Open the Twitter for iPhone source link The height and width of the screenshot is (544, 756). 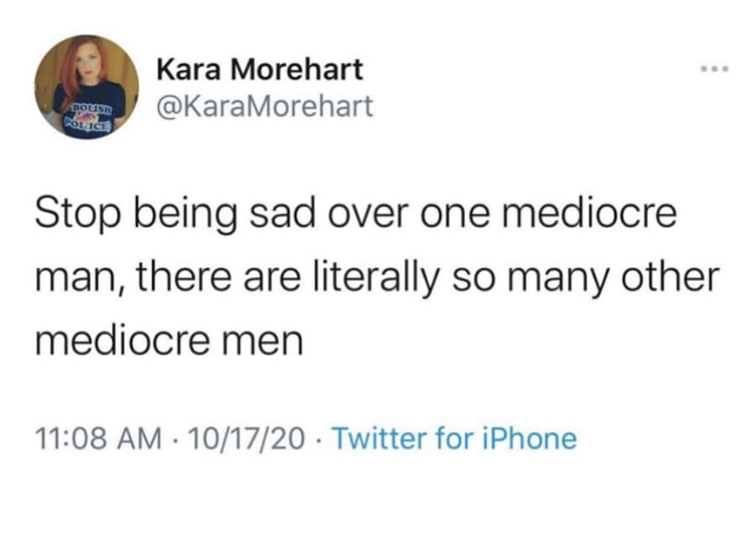tap(454, 437)
